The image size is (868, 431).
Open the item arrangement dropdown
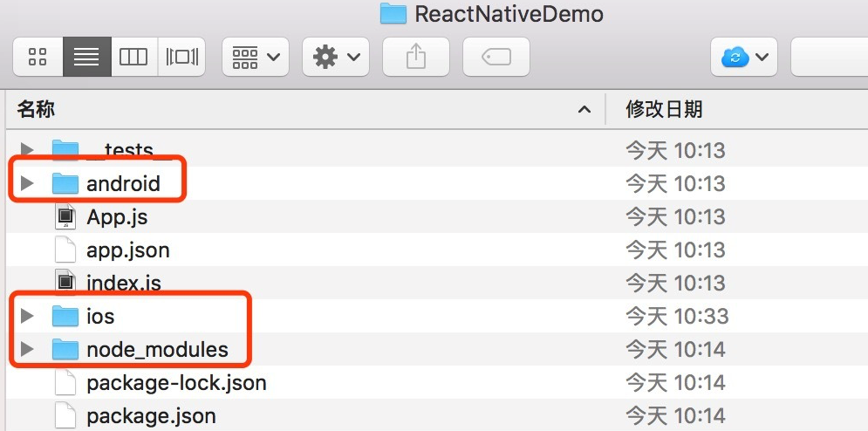coord(256,57)
